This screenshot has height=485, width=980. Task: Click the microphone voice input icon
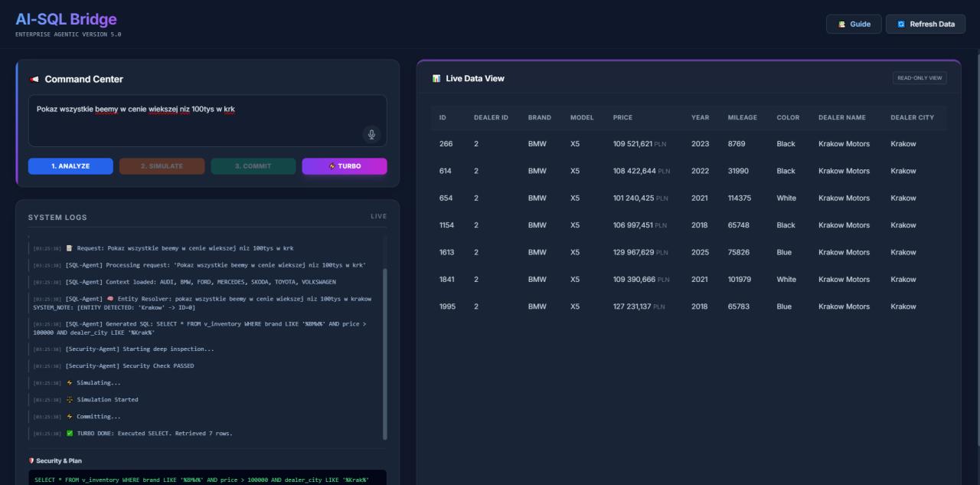371,134
